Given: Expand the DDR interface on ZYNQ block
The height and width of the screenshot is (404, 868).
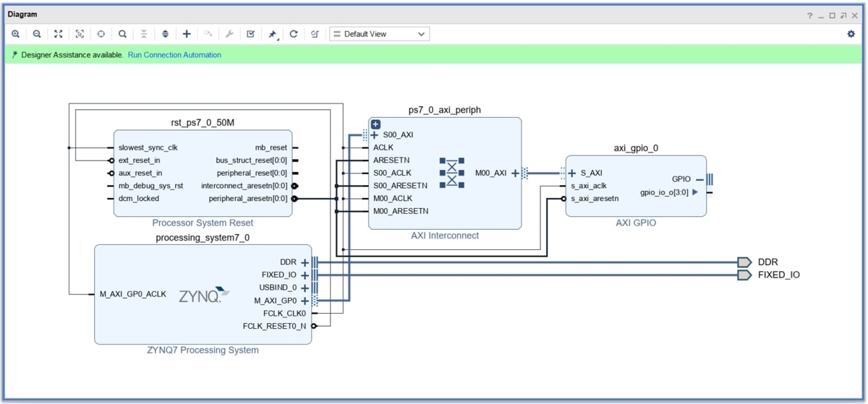Looking at the screenshot, I should [305, 262].
